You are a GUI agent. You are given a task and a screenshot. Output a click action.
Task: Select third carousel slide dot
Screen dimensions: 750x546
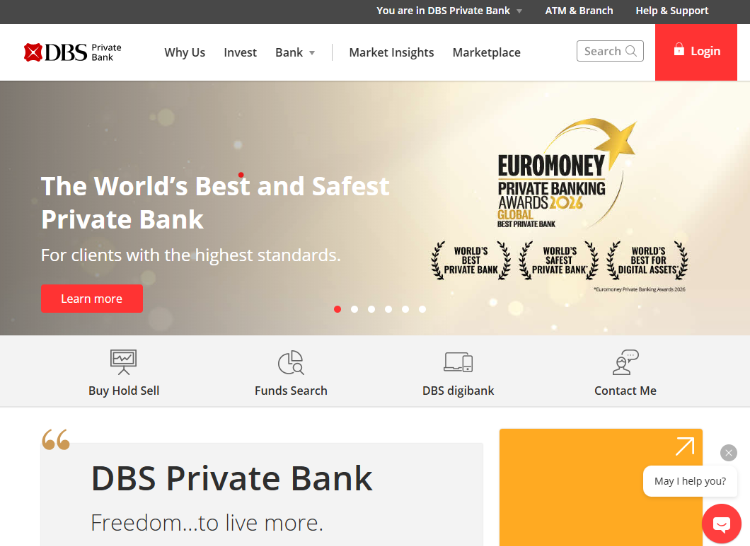pos(371,309)
